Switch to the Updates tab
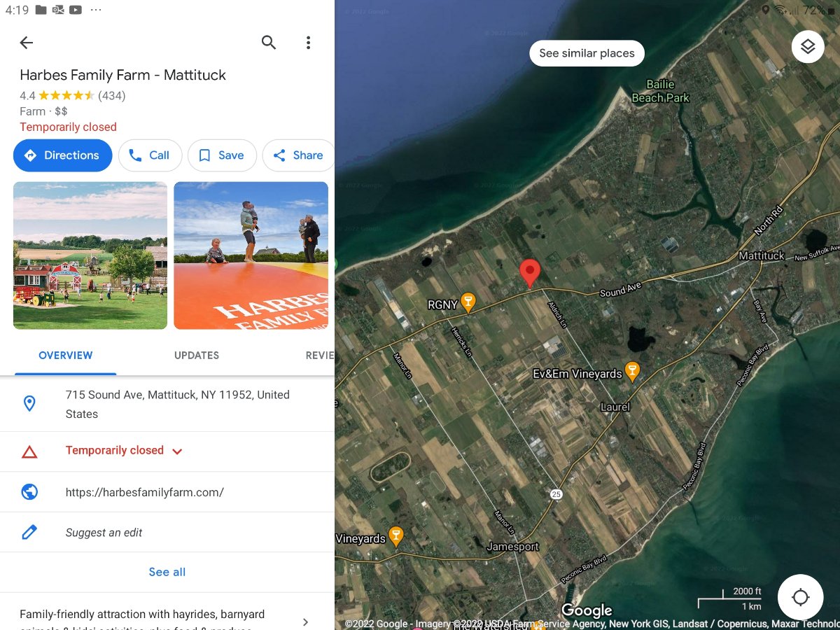The image size is (840, 630). coord(197,356)
